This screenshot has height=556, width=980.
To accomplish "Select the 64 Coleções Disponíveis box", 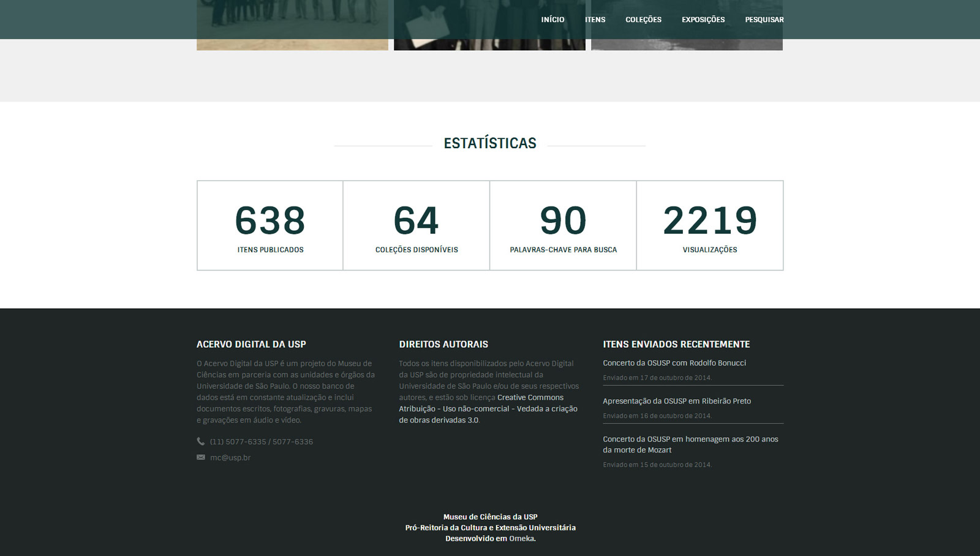I will [417, 225].
